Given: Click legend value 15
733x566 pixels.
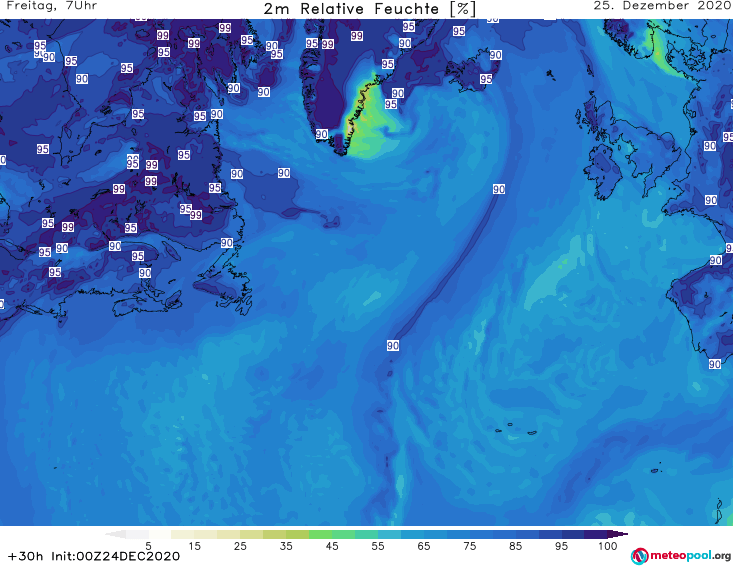Looking at the screenshot, I should (194, 546).
